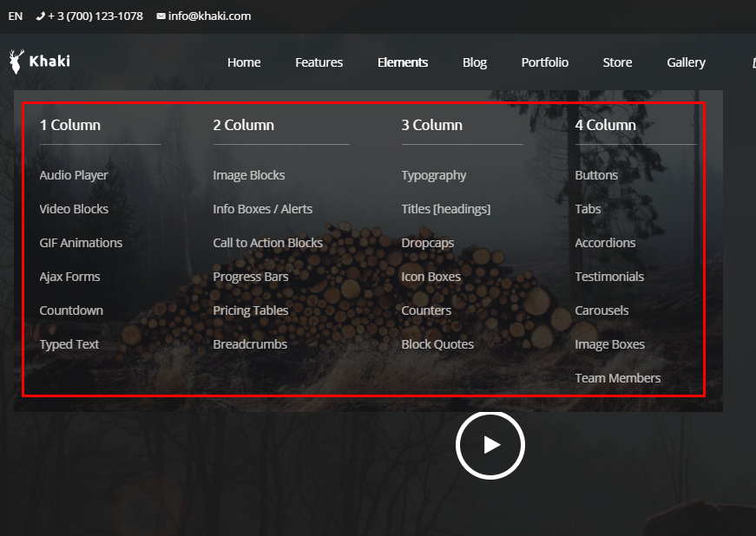Open the Typography link

(434, 176)
